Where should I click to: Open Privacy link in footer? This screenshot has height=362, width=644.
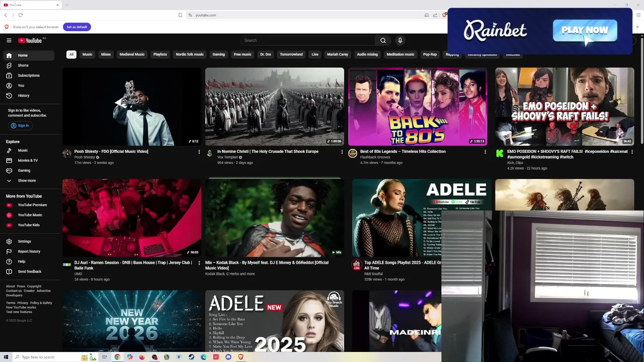23,303
